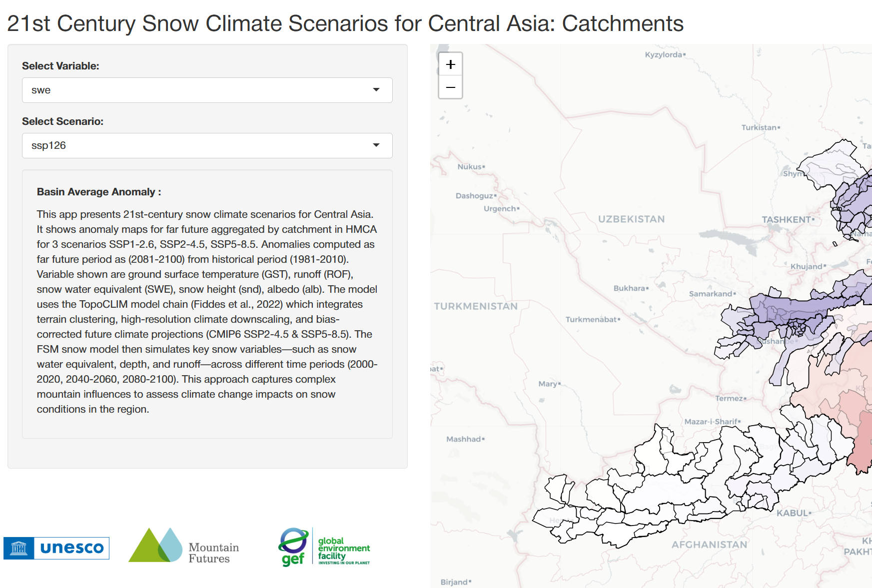Click the Turkmenistan country label
This screenshot has width=872, height=588.
coord(475,306)
